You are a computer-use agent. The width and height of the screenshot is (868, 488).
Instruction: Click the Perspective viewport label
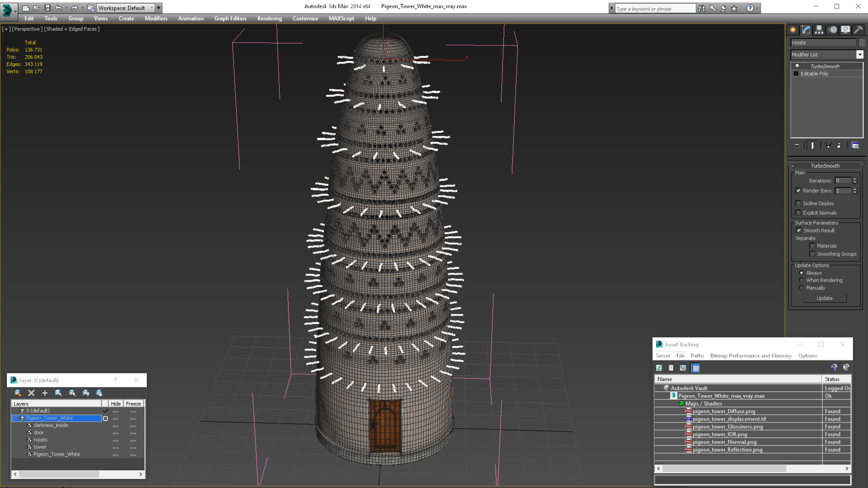click(27, 29)
